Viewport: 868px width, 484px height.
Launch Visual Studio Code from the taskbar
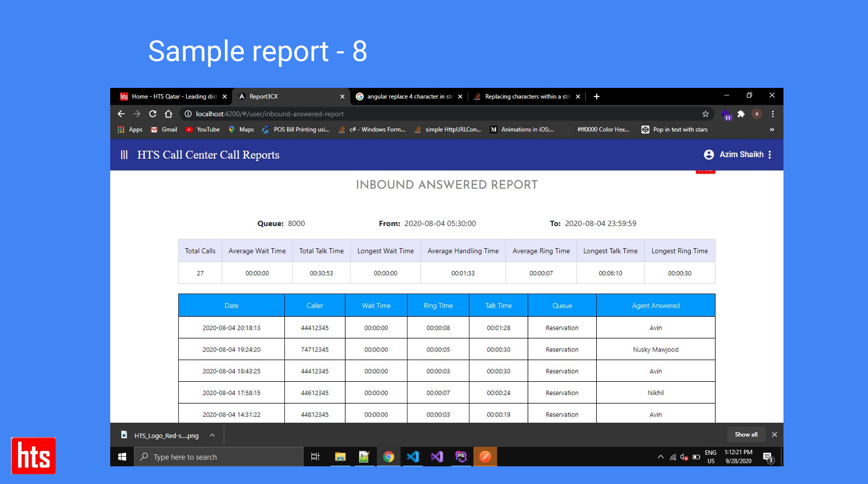point(413,457)
